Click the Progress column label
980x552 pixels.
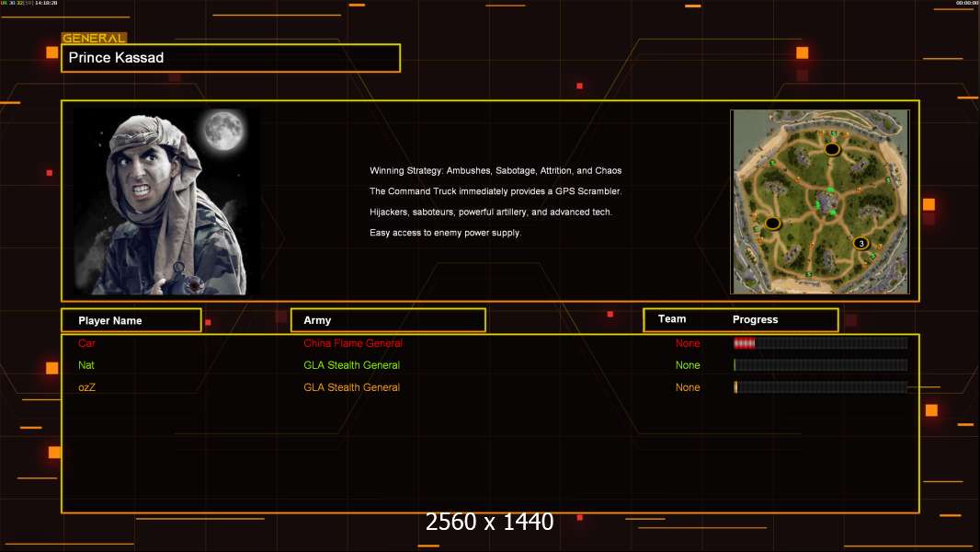[x=755, y=319]
